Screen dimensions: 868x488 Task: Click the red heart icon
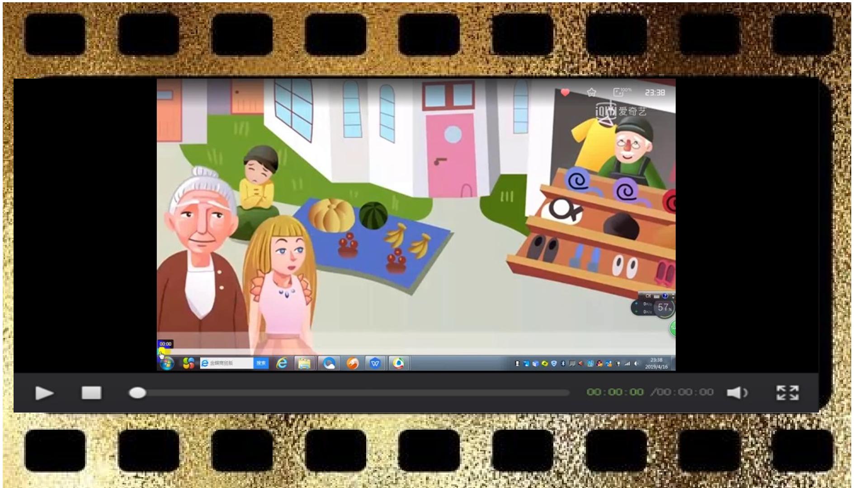click(565, 93)
